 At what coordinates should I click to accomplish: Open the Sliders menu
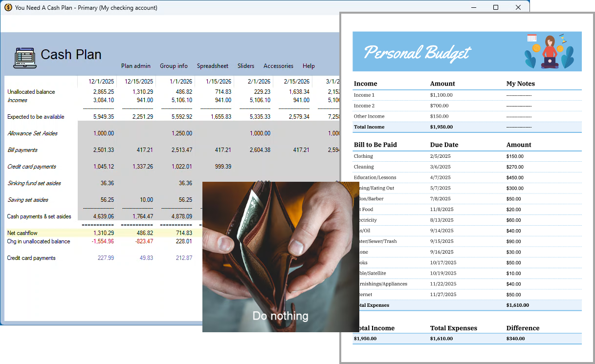coord(245,65)
